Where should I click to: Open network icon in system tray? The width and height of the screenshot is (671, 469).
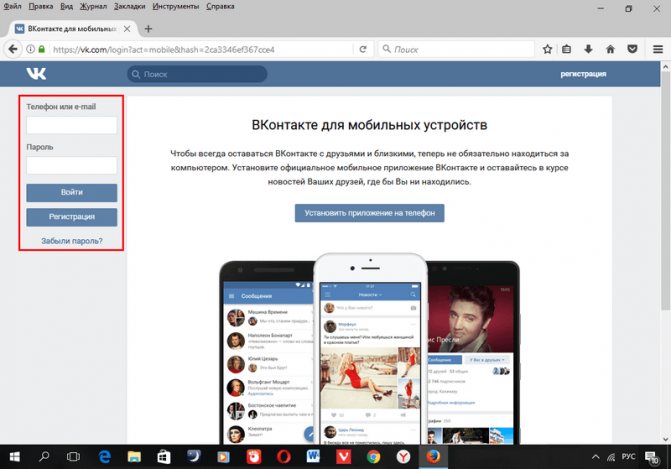611,457
